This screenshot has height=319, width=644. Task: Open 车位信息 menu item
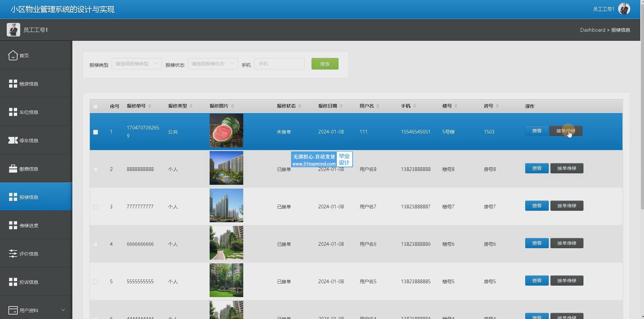coord(36,112)
